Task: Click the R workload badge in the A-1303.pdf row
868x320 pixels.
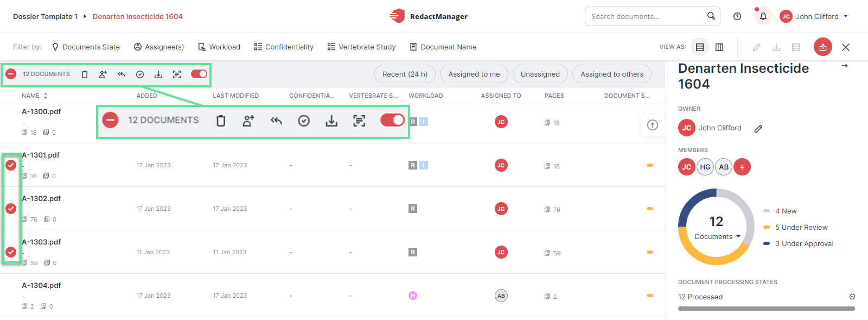Action: point(413,252)
